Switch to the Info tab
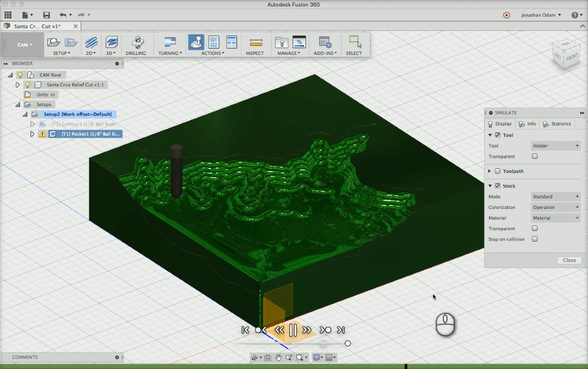Viewport: 588px width, 369px height. coord(527,124)
